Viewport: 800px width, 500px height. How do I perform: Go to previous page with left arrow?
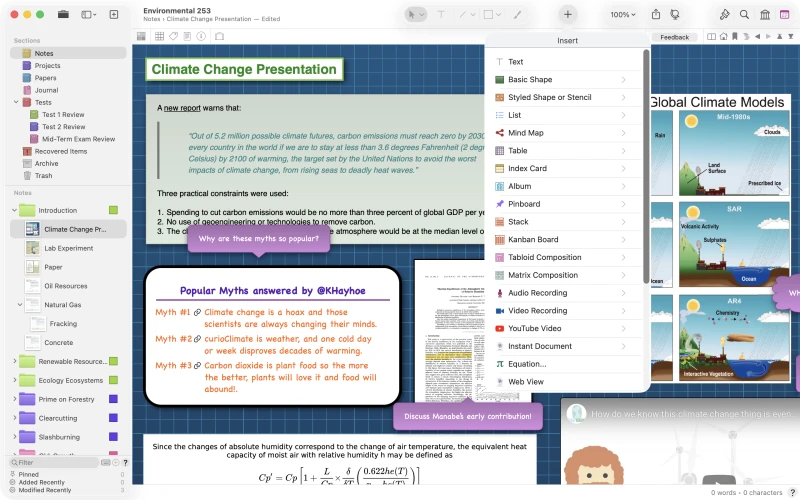click(x=757, y=36)
